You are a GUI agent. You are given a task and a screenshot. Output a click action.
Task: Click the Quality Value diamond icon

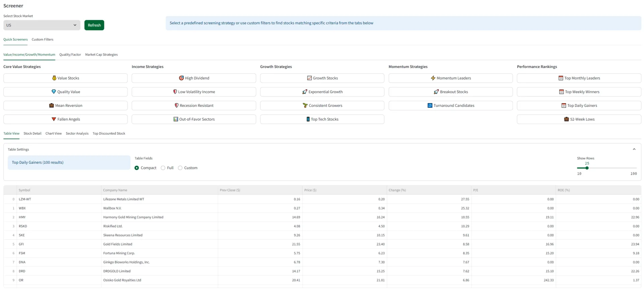(x=54, y=92)
